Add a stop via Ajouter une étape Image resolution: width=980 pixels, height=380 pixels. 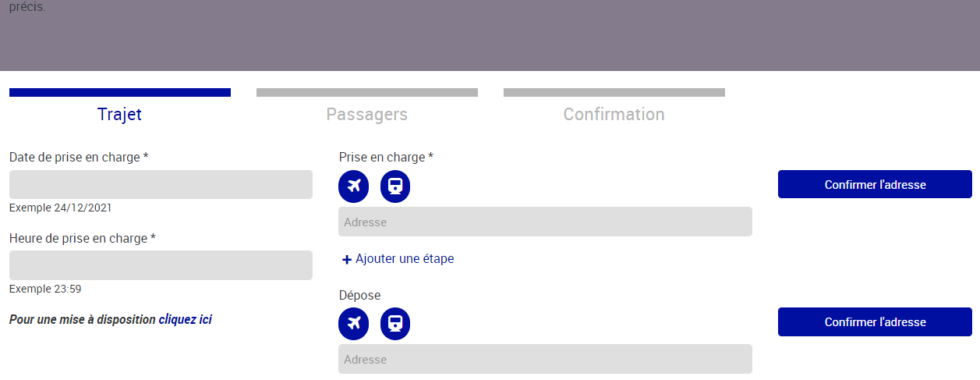[398, 259]
